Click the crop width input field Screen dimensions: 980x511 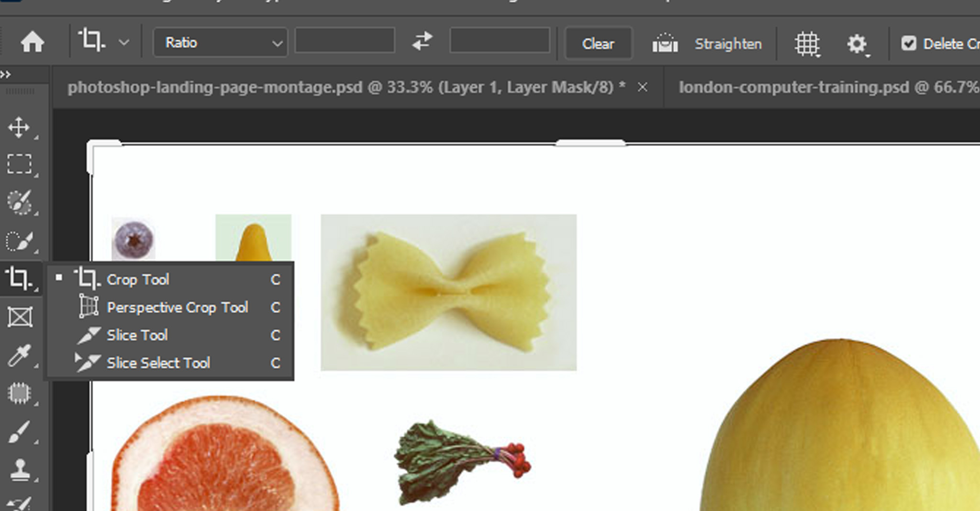pyautogui.click(x=345, y=40)
